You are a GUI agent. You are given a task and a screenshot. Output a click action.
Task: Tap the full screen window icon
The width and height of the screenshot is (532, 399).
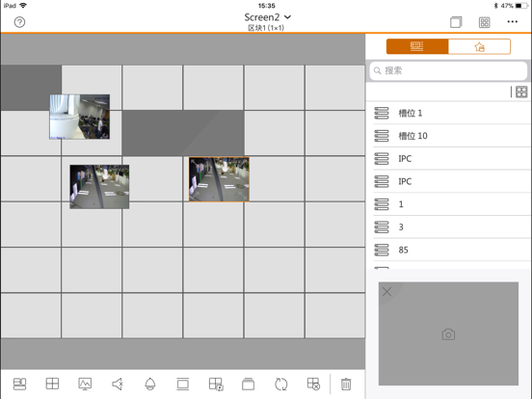(182, 385)
